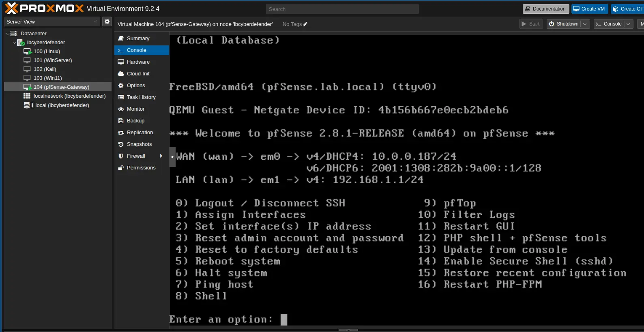This screenshot has width=644, height=332.
Task: Click the Replication arrows icon
Action: 120,133
